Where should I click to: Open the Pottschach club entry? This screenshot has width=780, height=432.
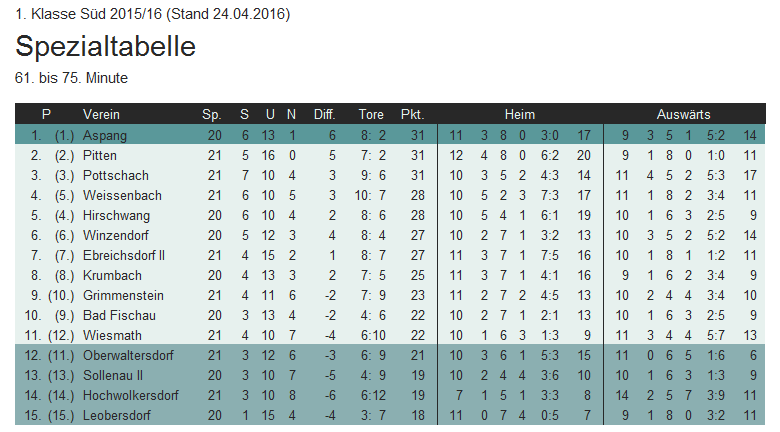[x=114, y=175]
